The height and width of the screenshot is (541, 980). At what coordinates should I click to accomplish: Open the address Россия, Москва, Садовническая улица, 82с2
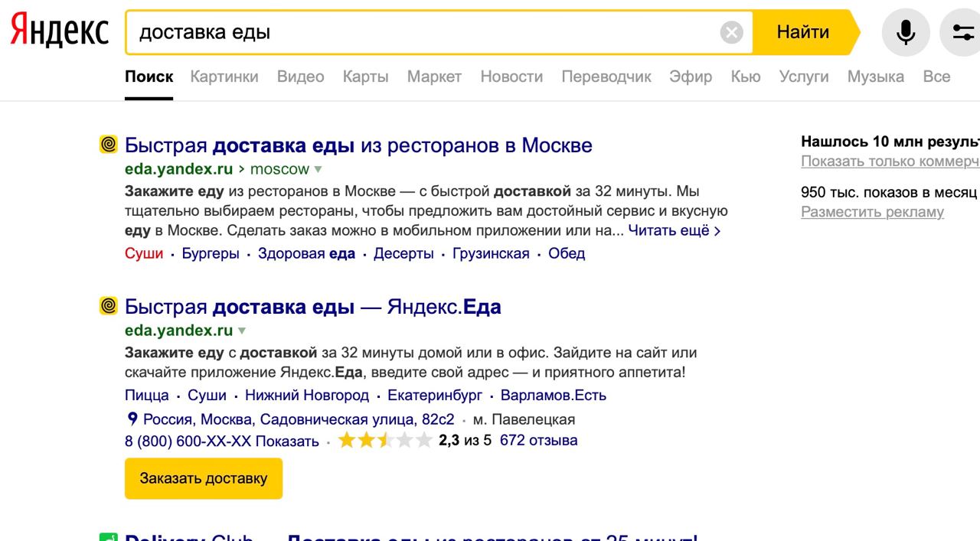tap(299, 419)
